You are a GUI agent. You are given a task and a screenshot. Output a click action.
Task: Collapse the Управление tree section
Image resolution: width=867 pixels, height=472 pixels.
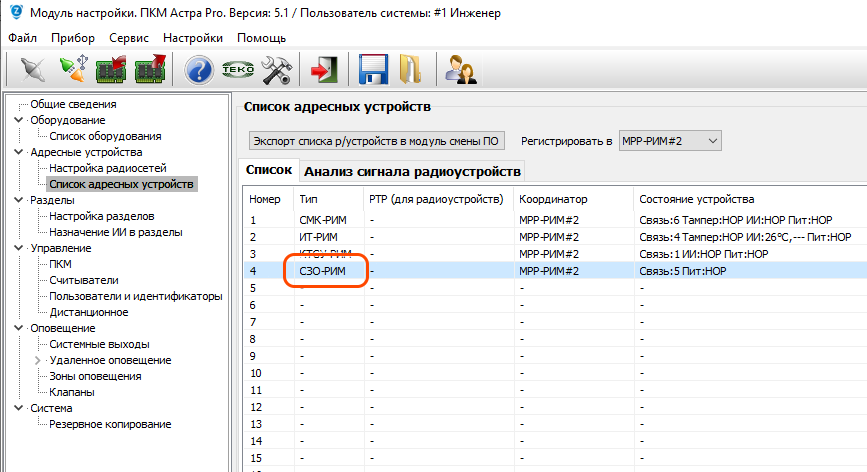coord(18,248)
